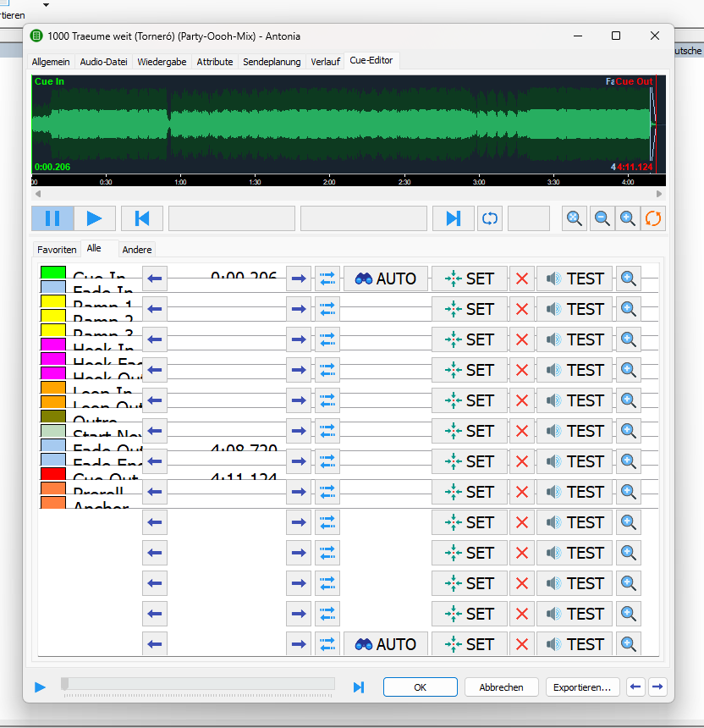Reset the waveform view with the orange refresh icon

653,218
